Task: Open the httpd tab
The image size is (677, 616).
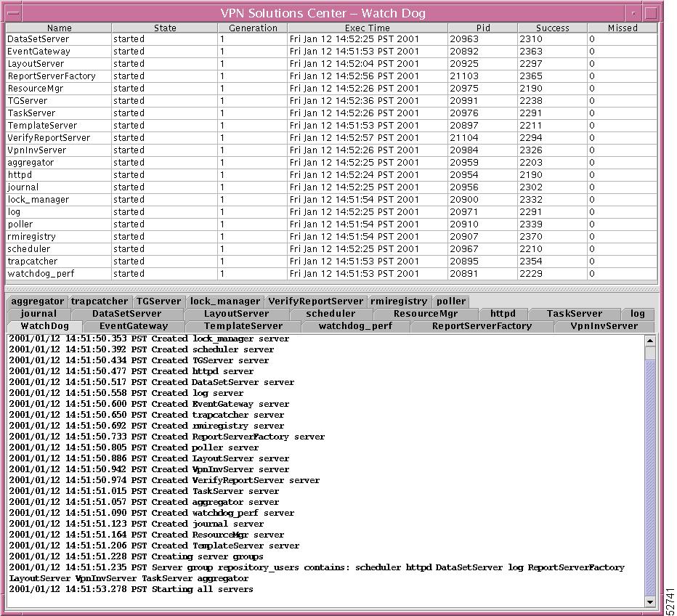Action: pos(503,314)
